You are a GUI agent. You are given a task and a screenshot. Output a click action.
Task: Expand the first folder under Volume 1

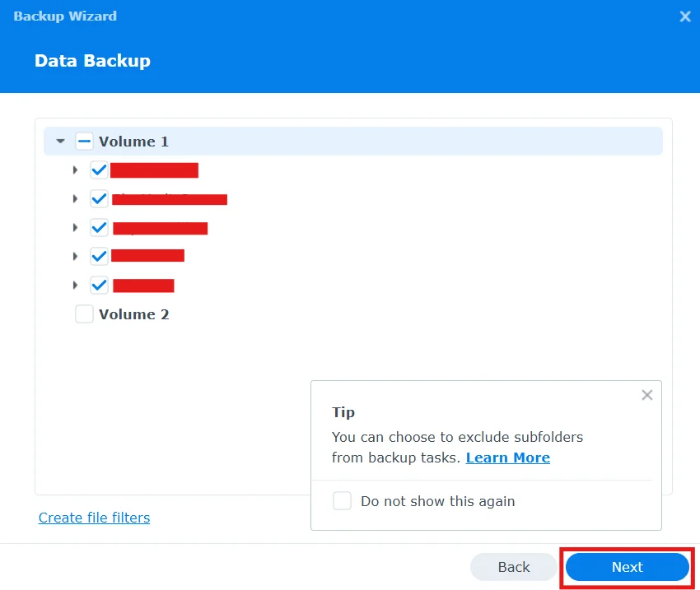point(75,170)
